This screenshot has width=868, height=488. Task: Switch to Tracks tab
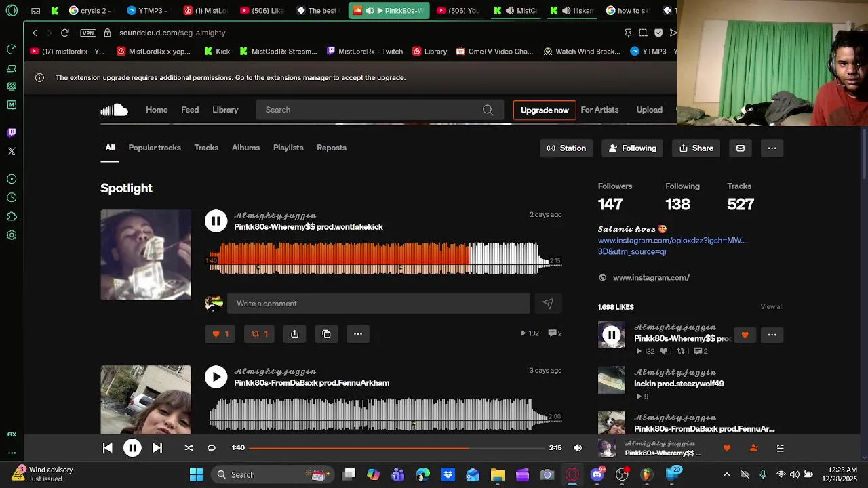click(206, 148)
